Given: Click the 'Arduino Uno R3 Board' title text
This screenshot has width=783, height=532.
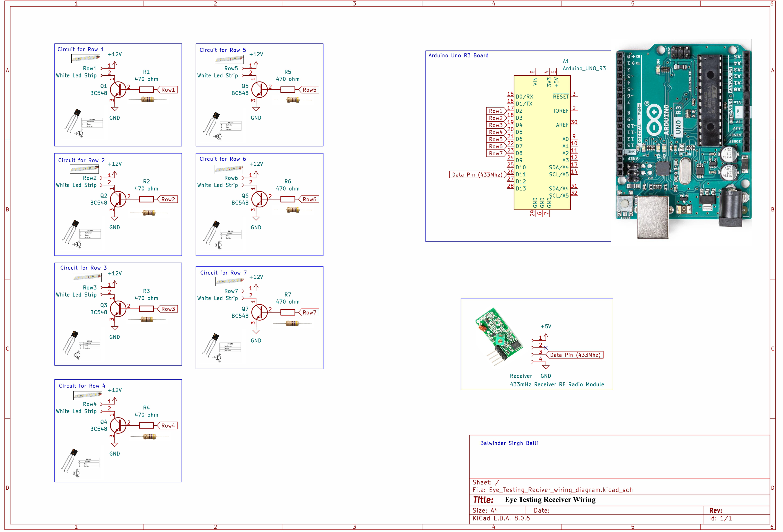Looking at the screenshot, I should tap(458, 56).
